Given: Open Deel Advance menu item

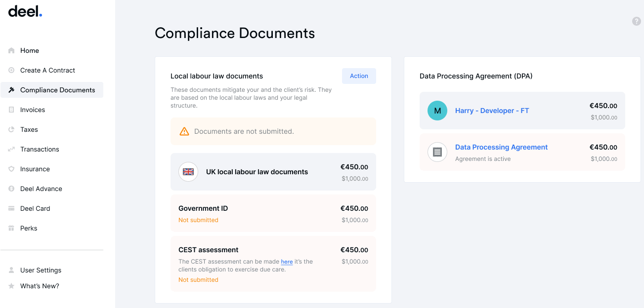Looking at the screenshot, I should [52, 189].
